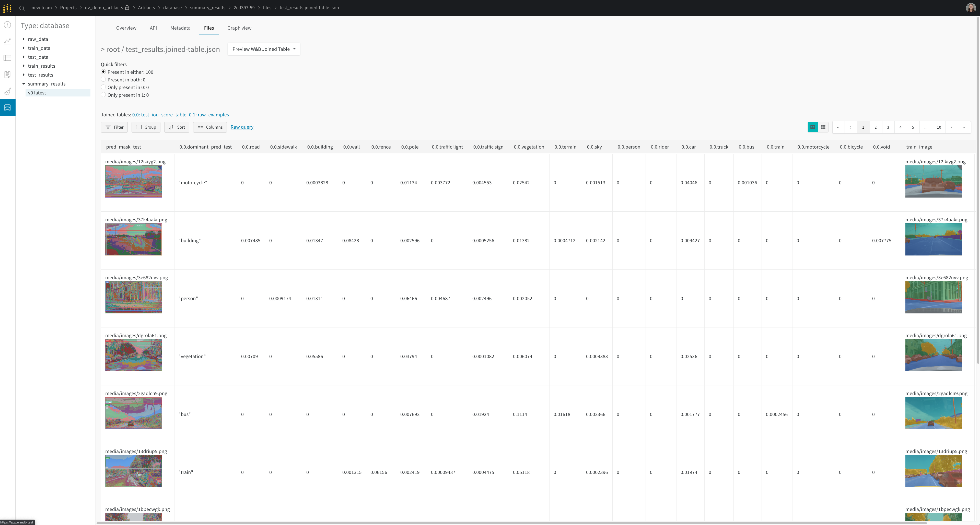Open the Columns button

click(x=210, y=127)
